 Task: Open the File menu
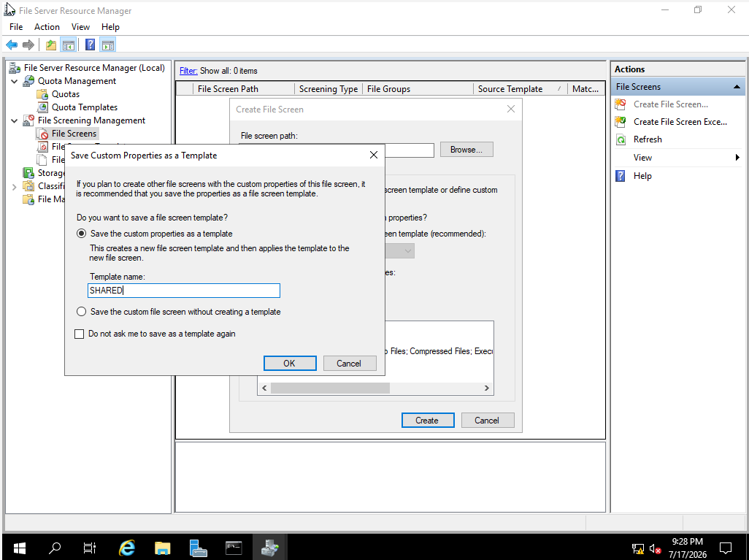[x=16, y=27]
